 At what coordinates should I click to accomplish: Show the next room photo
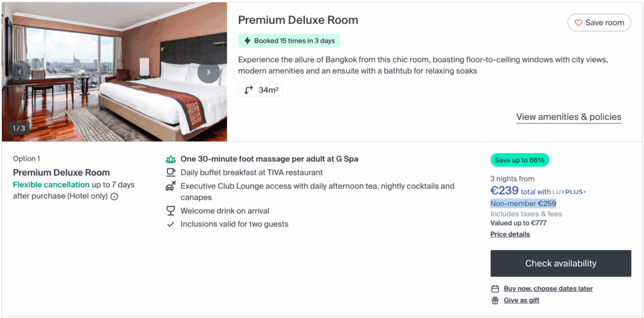[208, 72]
